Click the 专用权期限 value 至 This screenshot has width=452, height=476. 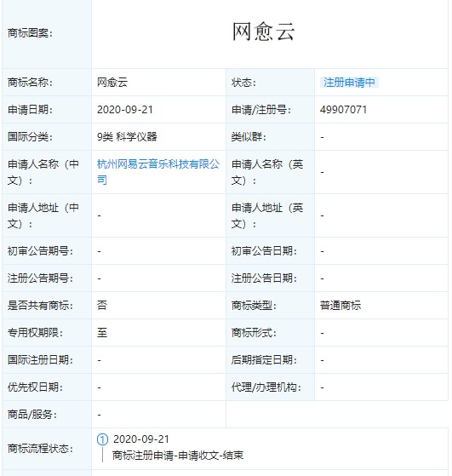(x=102, y=333)
